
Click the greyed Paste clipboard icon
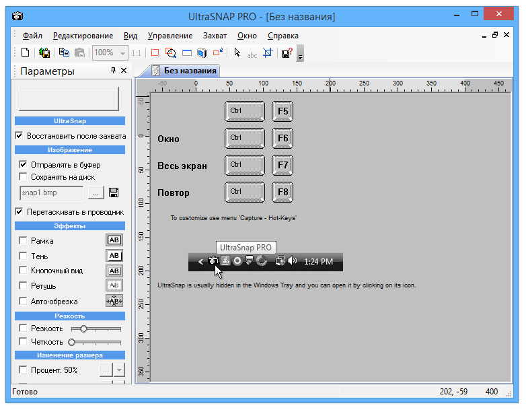[x=79, y=53]
